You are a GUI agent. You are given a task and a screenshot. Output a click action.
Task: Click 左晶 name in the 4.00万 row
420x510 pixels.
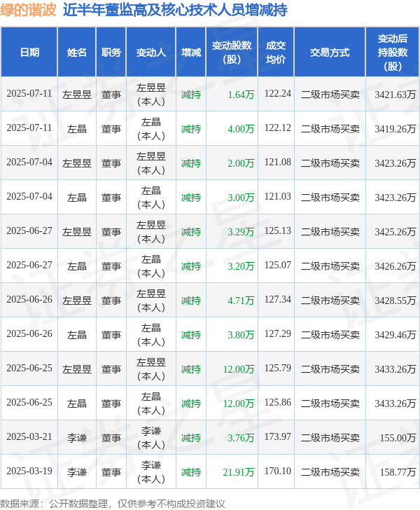click(x=77, y=129)
